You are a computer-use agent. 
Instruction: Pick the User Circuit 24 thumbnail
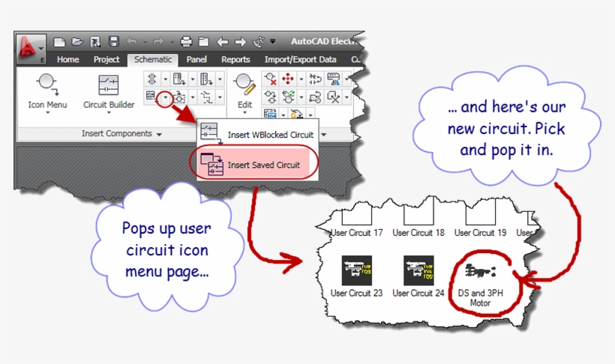tap(418, 270)
